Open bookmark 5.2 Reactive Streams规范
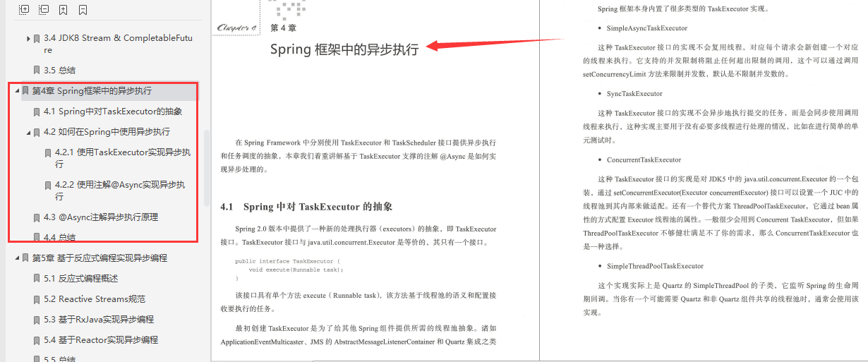 (94, 299)
